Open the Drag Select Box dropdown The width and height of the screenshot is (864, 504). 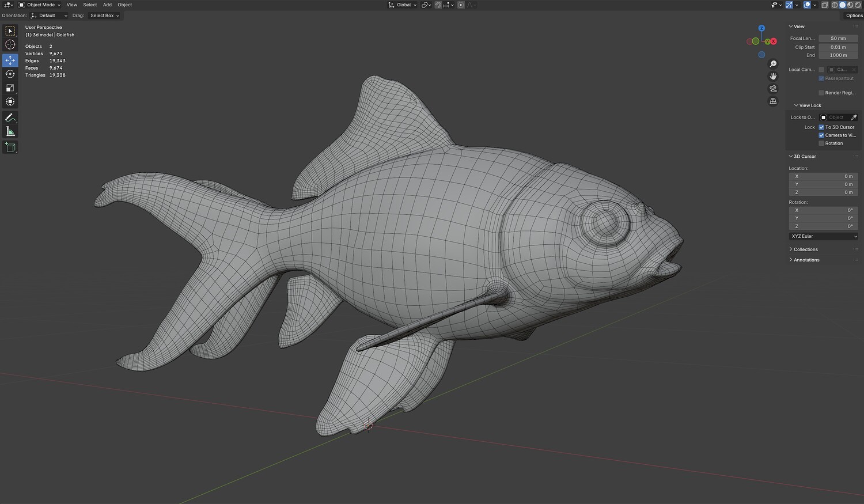point(104,16)
